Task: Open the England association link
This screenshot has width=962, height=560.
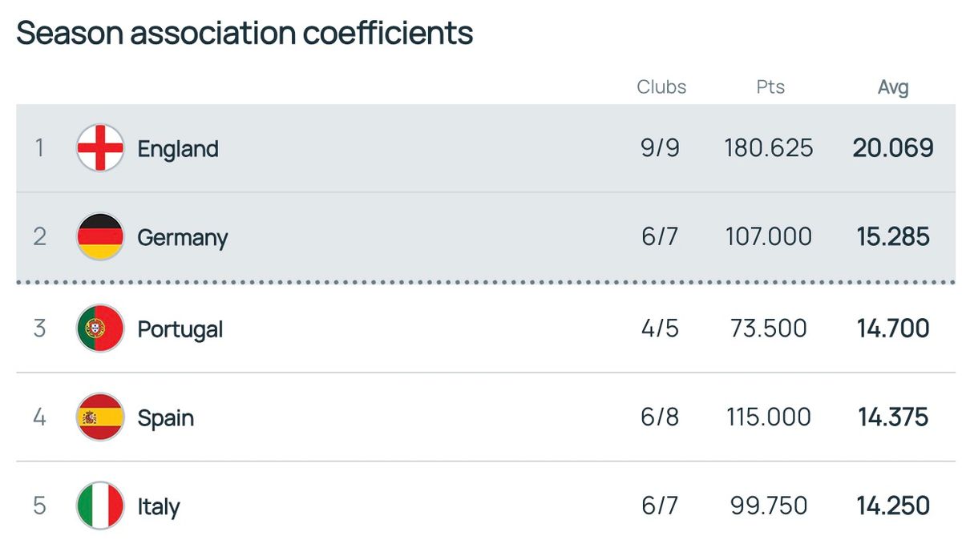Action: click(178, 149)
